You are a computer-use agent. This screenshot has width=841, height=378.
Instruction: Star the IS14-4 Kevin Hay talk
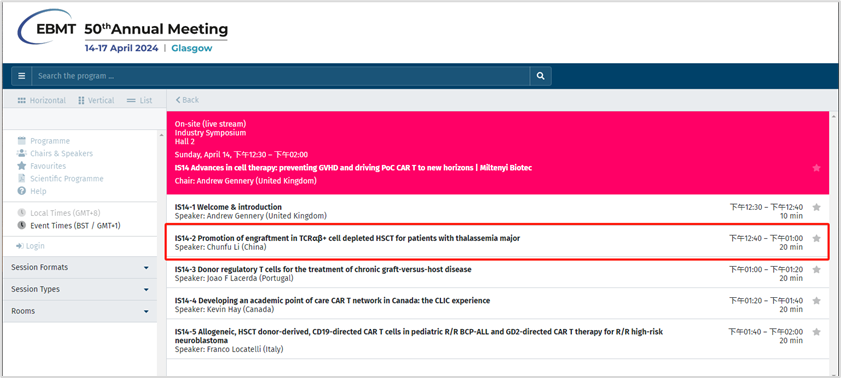click(816, 301)
